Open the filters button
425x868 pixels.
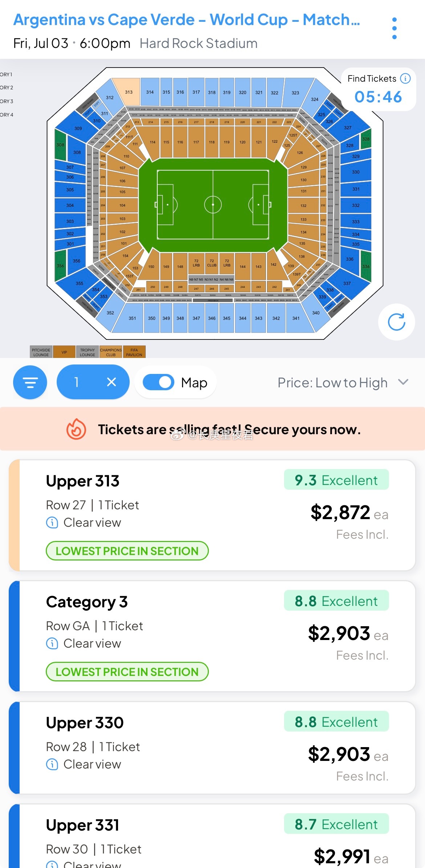(x=30, y=382)
